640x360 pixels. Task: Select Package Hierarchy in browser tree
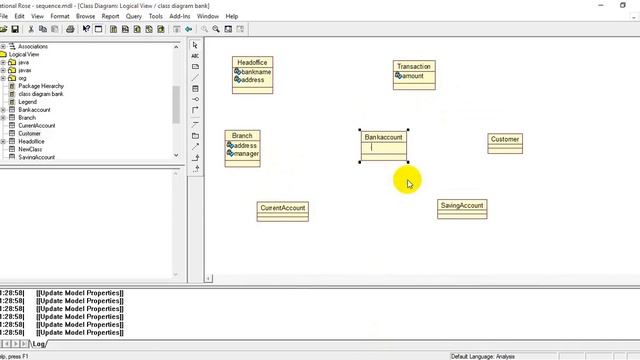[x=41, y=86]
